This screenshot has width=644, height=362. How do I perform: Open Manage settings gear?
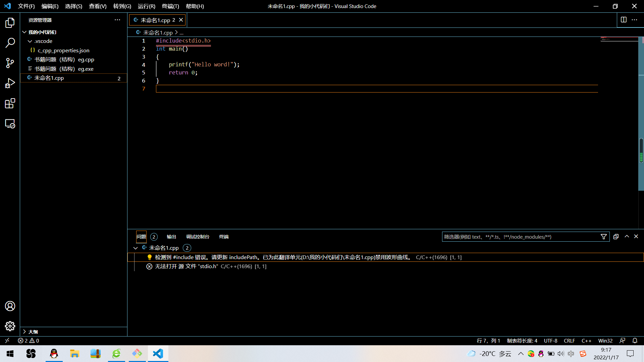pos(10,326)
